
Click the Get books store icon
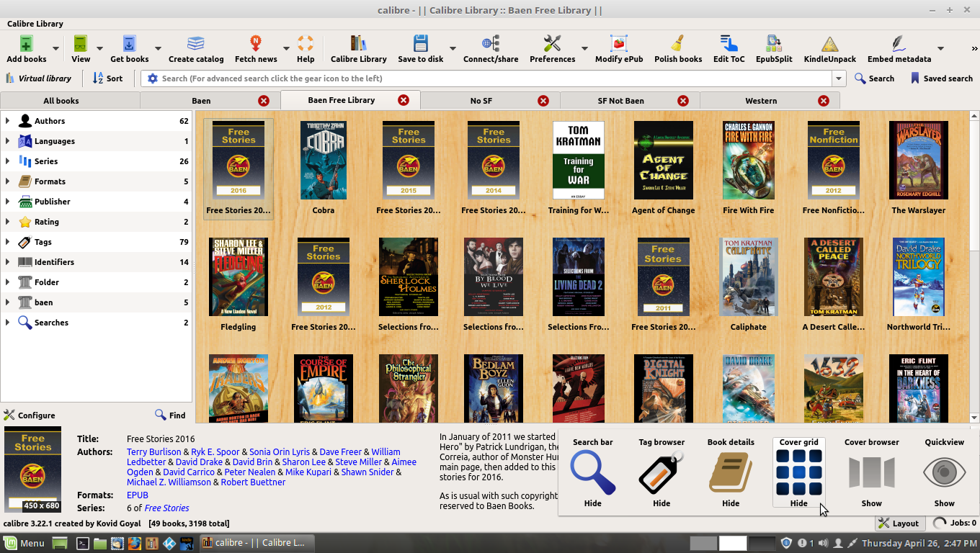click(130, 43)
